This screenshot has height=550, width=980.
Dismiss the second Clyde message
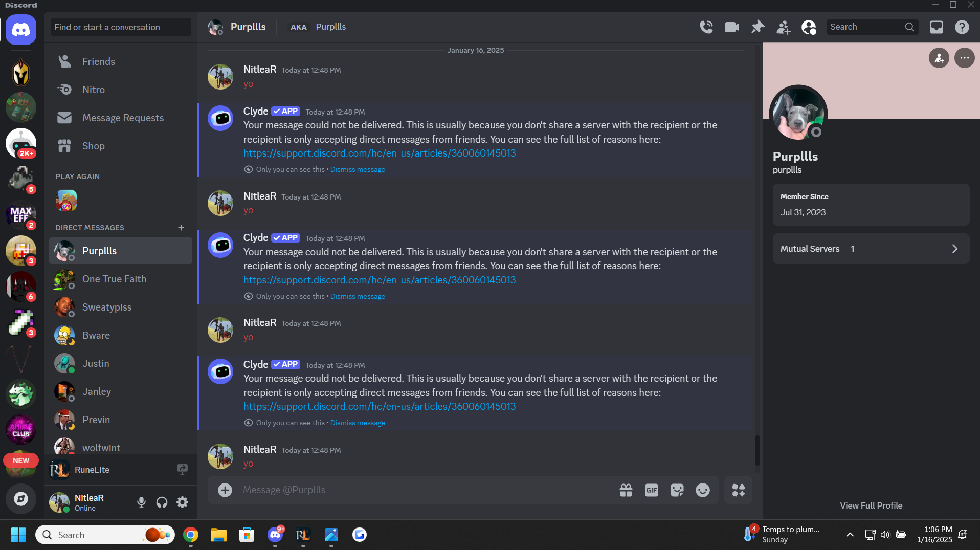pyautogui.click(x=358, y=297)
